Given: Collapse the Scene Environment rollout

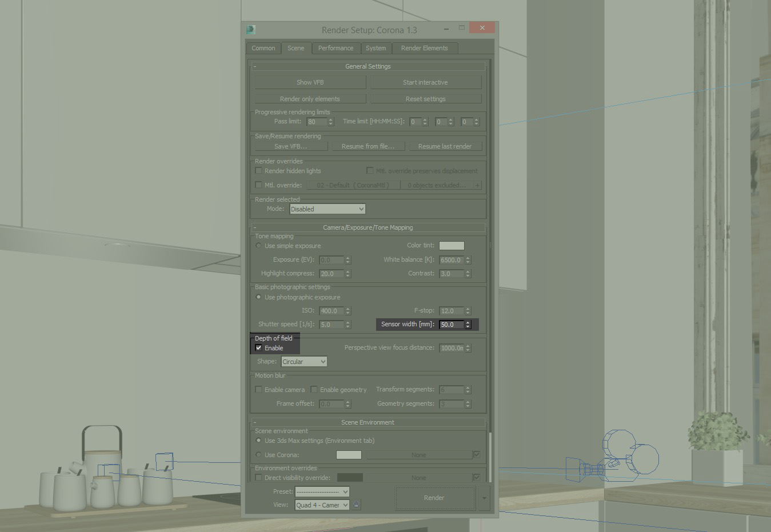Looking at the screenshot, I should pyautogui.click(x=367, y=422).
